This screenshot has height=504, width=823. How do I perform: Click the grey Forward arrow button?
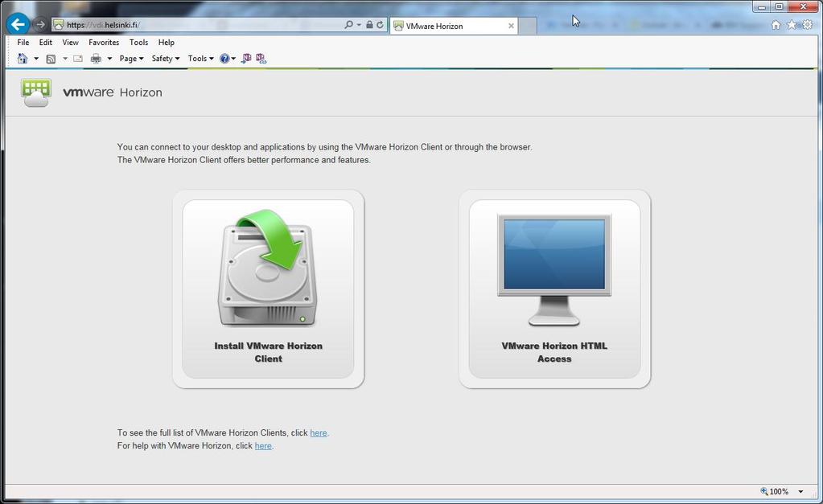click(x=40, y=25)
